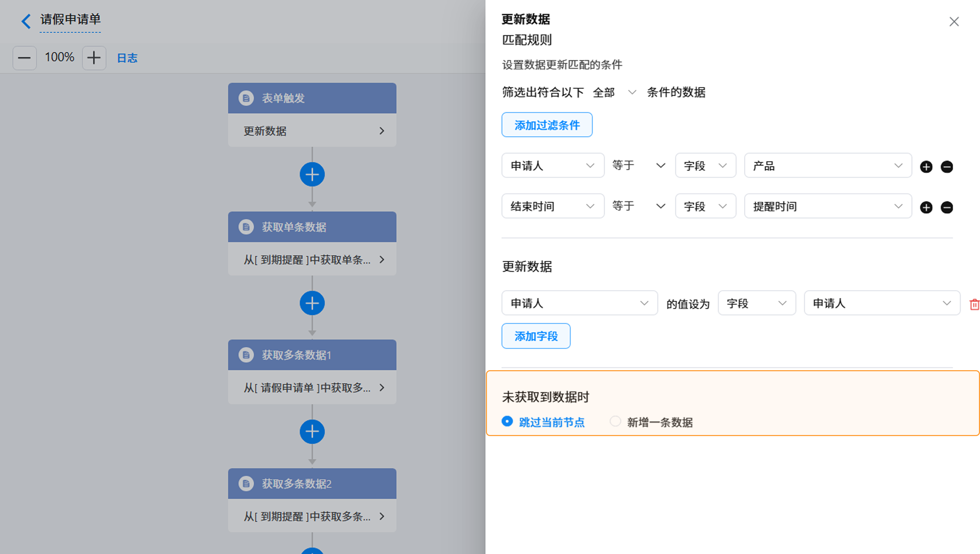Expand the 从[ 请假申请单 ]中获取多 row arrow
Viewport: 980px width, 554px height.
[x=382, y=388]
